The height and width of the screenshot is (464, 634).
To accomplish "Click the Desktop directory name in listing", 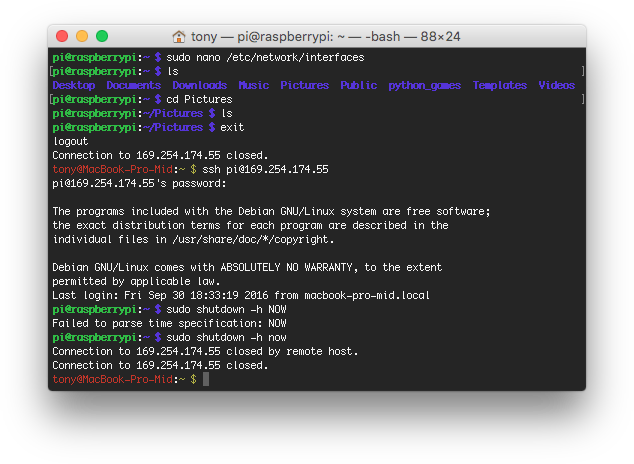I will pos(73,86).
